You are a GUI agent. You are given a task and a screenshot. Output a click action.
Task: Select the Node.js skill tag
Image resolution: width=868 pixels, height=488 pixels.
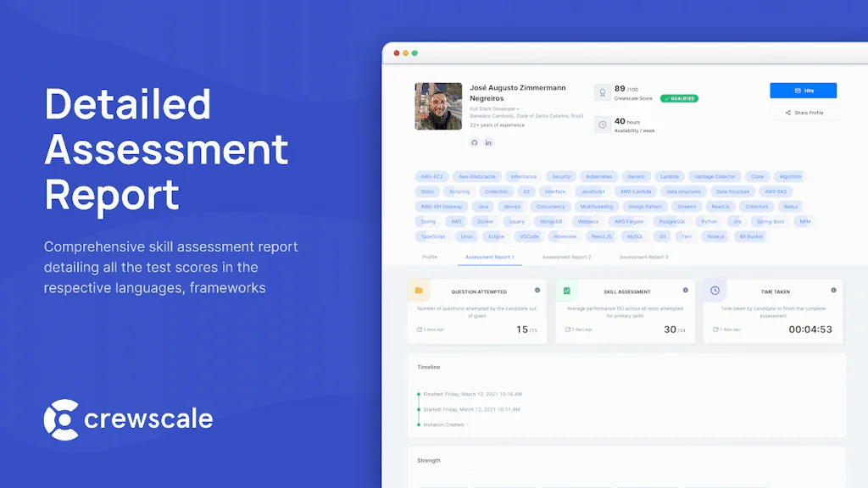715,236
